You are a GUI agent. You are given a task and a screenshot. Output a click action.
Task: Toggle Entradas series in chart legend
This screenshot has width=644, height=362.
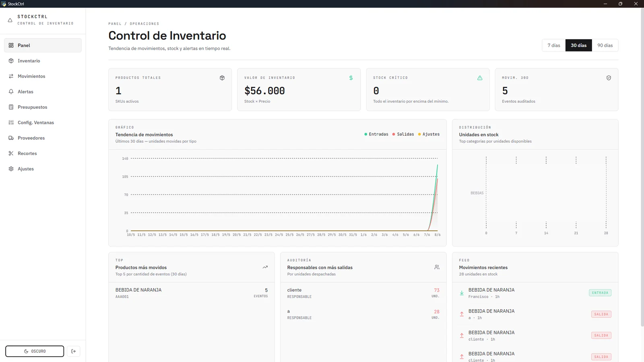point(376,134)
